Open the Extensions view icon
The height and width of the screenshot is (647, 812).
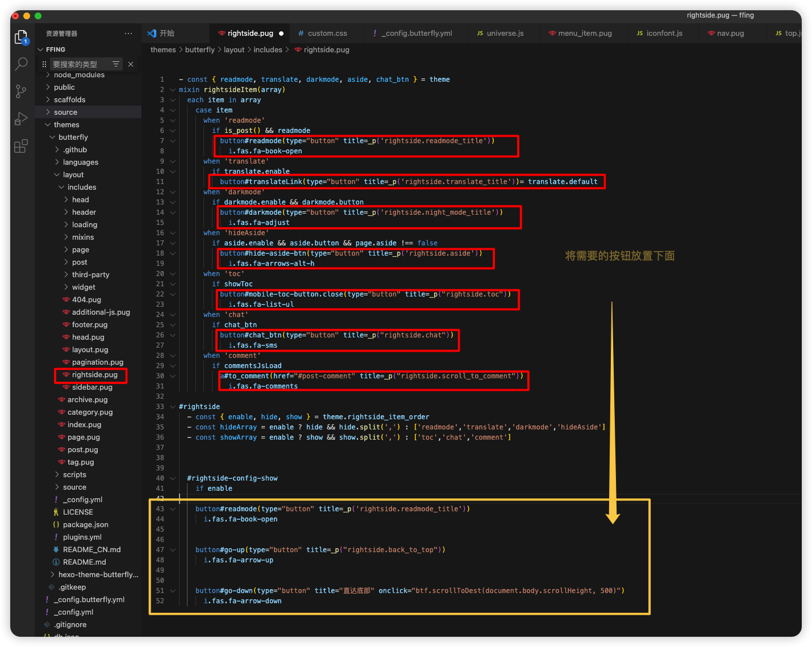(21, 146)
